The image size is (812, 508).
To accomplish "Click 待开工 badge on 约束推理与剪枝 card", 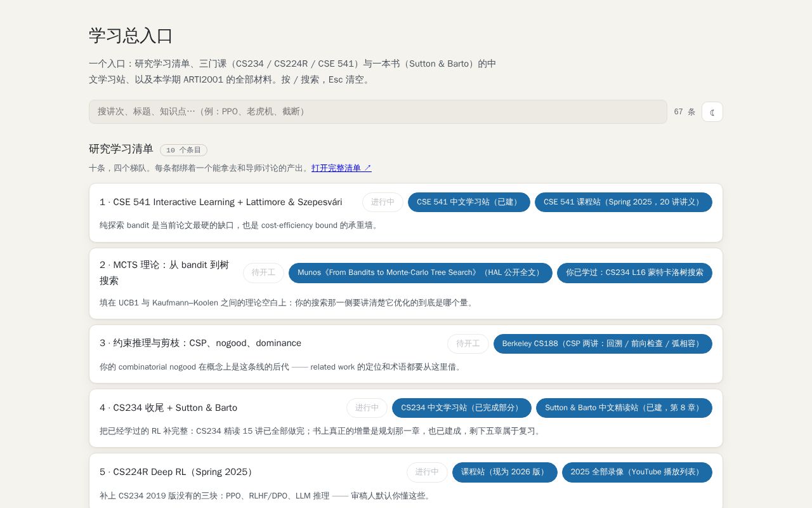I will (468, 344).
